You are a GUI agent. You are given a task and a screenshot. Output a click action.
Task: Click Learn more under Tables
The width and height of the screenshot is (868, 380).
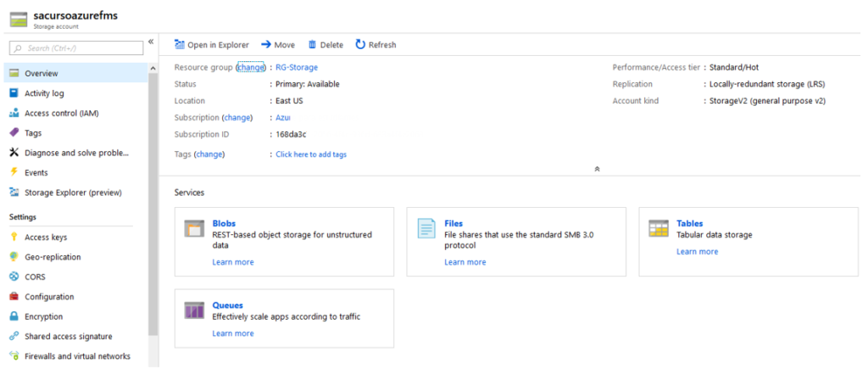click(x=697, y=251)
